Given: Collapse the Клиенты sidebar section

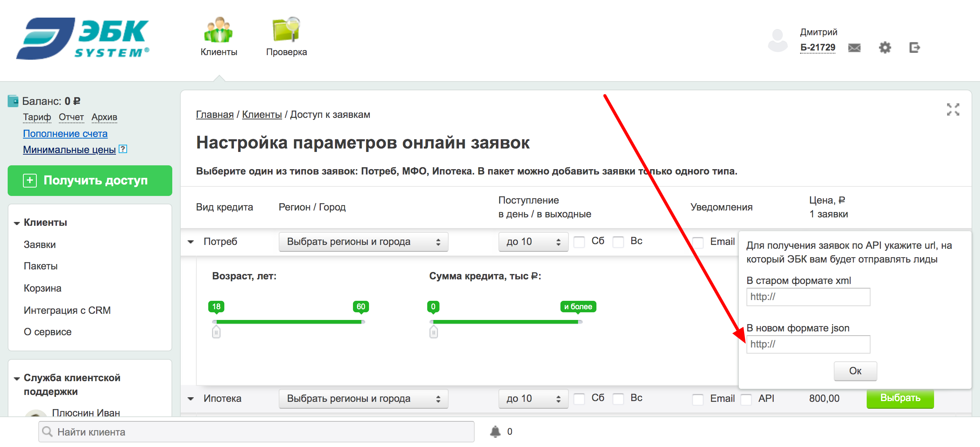Looking at the screenshot, I should 17,223.
